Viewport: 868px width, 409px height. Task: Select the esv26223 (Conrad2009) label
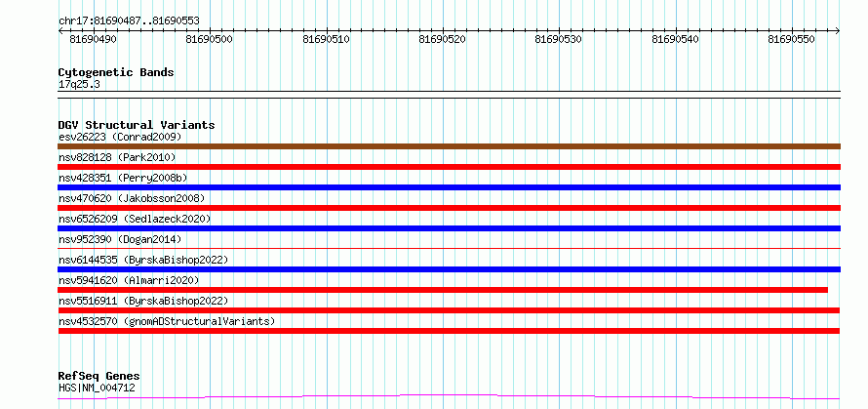point(120,137)
